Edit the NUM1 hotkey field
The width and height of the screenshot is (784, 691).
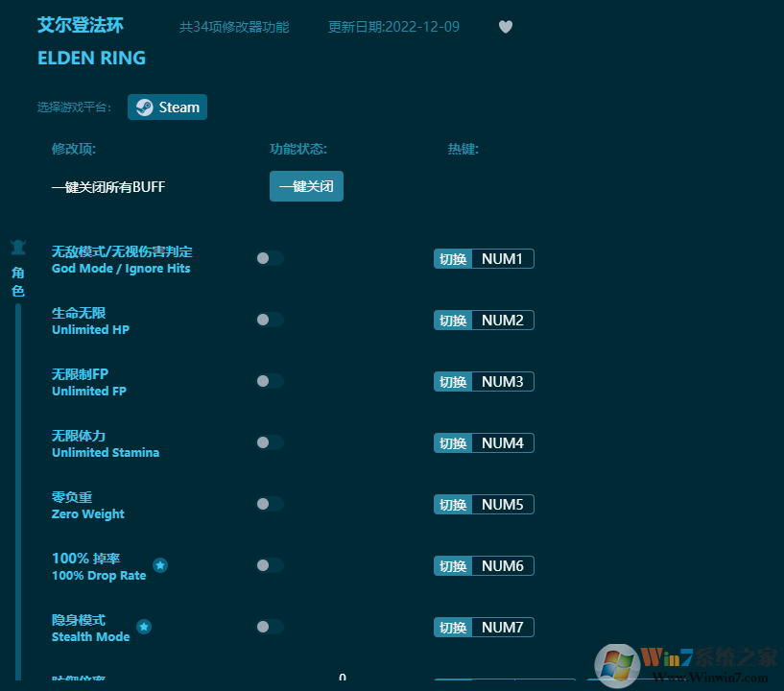(x=503, y=259)
